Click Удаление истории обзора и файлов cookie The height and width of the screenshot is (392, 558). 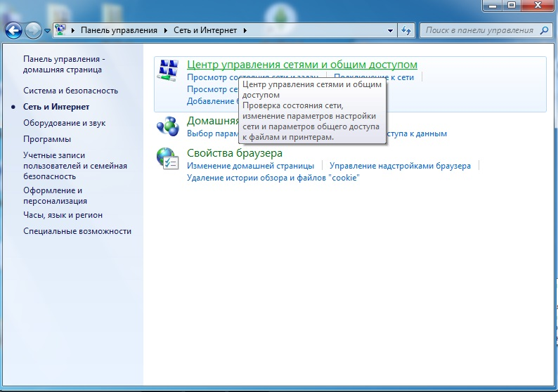tap(273, 178)
